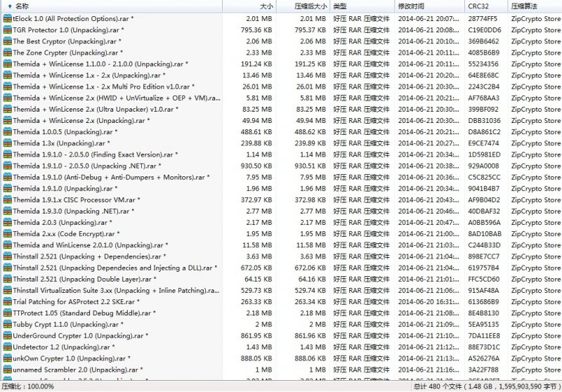Click the icon of TTProtect 1.05 archive
Screen dimensions: 562x392
coord(7,313)
